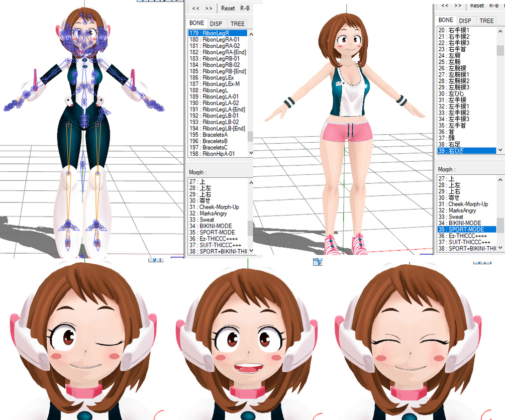Select 34 : BIKINI-MODE morph under RibonLeg bone list

pos(218,226)
